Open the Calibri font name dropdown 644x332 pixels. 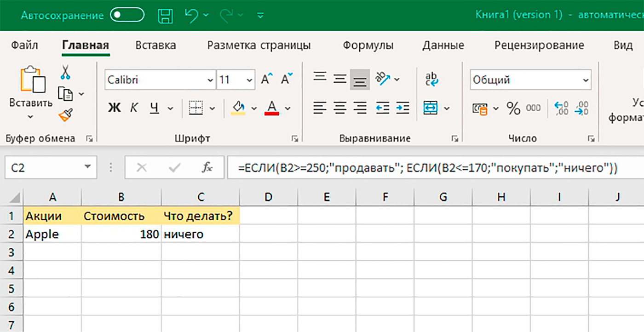pos(210,80)
